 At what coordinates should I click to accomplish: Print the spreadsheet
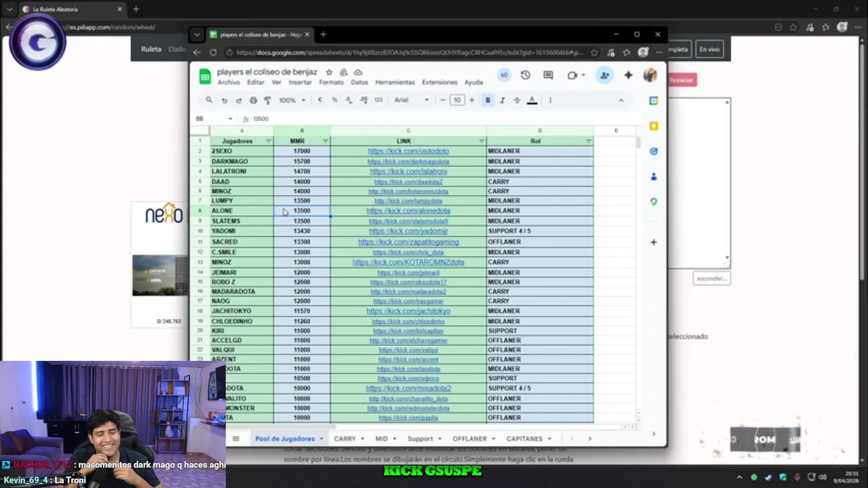tap(253, 100)
